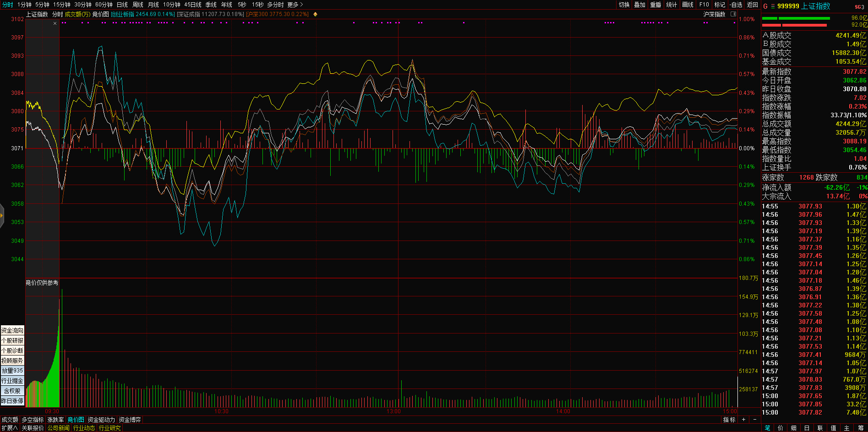Viewport: 868px width, 432px height.
Task: Expand the left edge side panel arrow
Action: [2, 215]
